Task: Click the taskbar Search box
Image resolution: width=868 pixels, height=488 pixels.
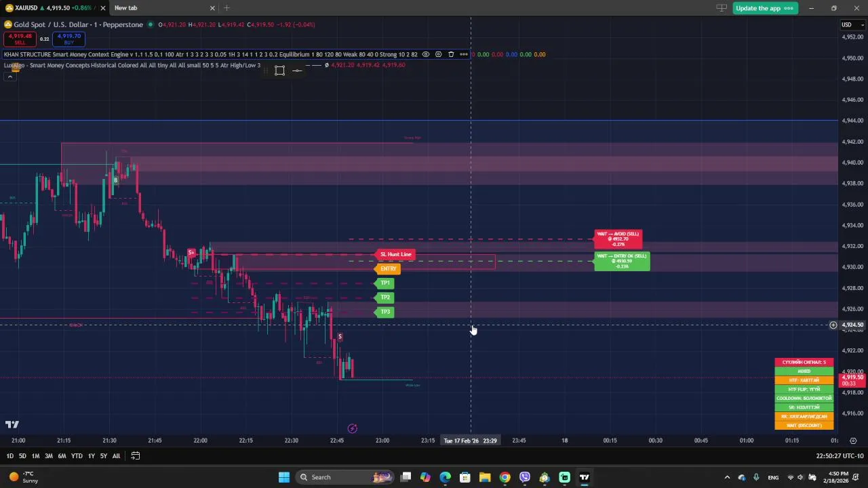Action: click(x=346, y=477)
